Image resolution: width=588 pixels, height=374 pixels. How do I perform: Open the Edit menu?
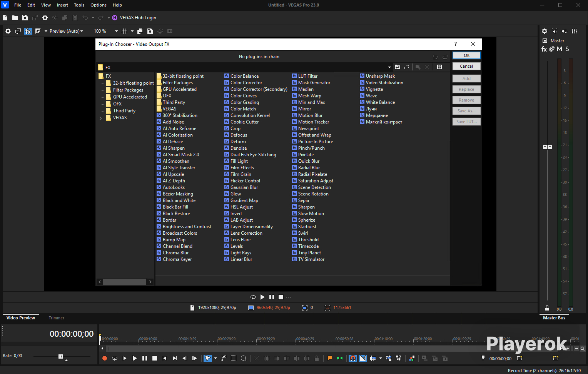coord(31,5)
